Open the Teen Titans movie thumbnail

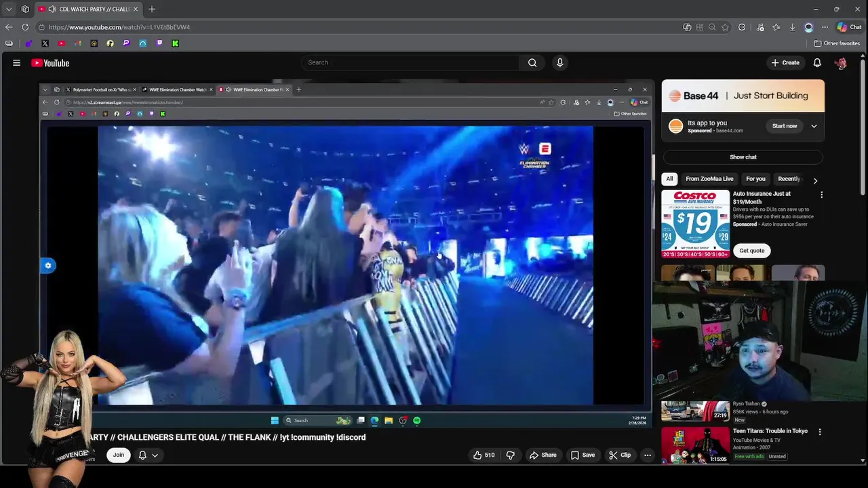(695, 445)
